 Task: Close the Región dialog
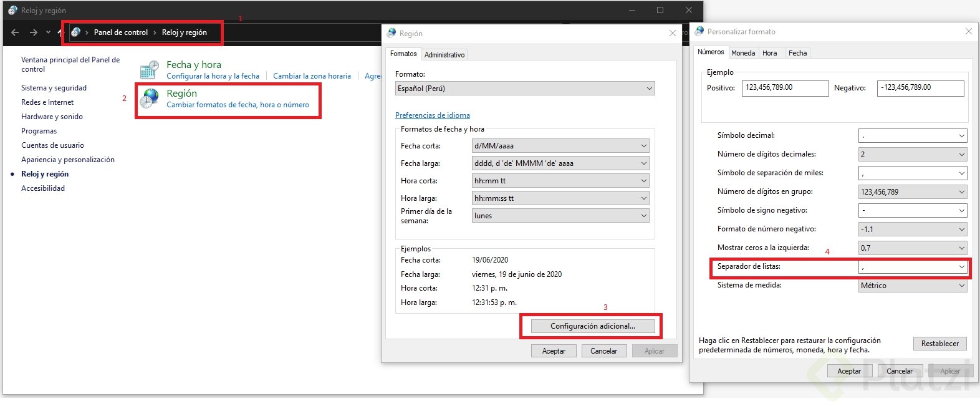click(x=673, y=33)
